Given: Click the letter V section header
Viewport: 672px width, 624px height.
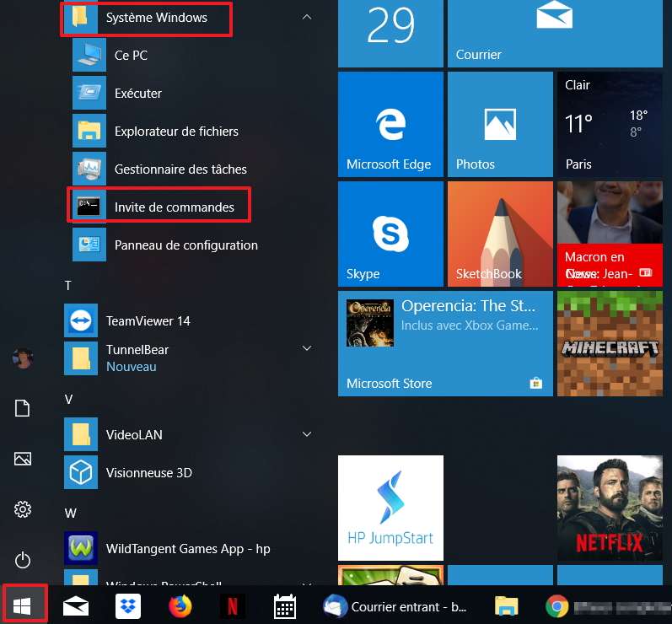Looking at the screenshot, I should point(68,399).
